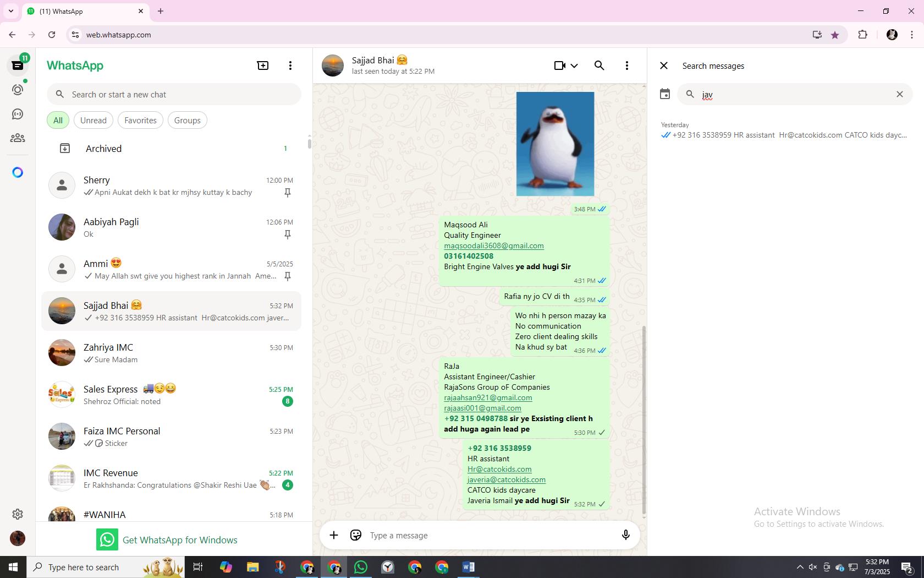Open Windows Start menu

(x=13, y=567)
